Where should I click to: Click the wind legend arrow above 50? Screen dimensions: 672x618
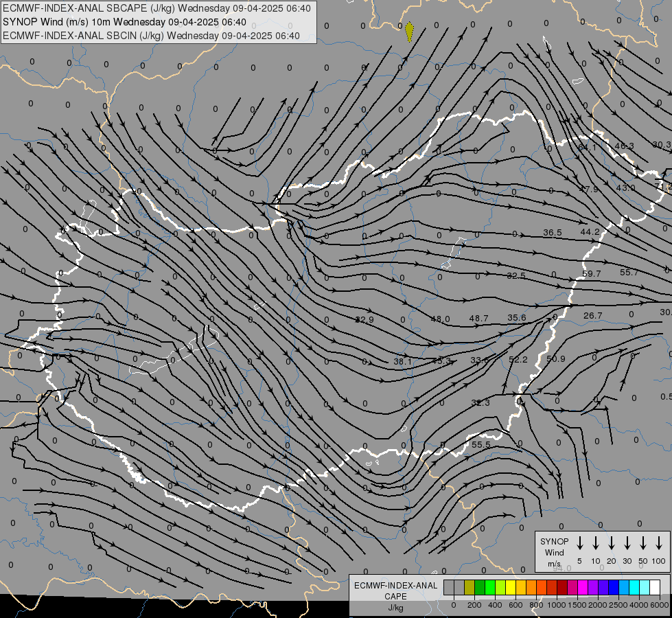pos(643,543)
